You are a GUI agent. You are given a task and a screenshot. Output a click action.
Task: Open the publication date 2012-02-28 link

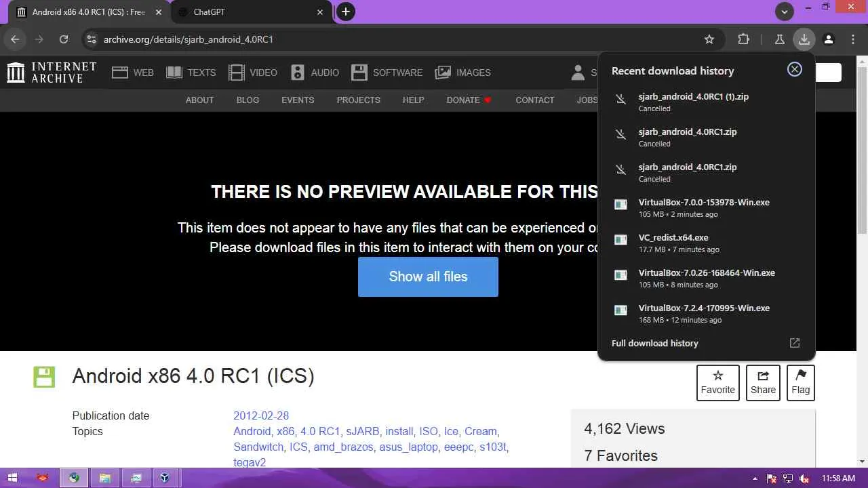(261, 415)
